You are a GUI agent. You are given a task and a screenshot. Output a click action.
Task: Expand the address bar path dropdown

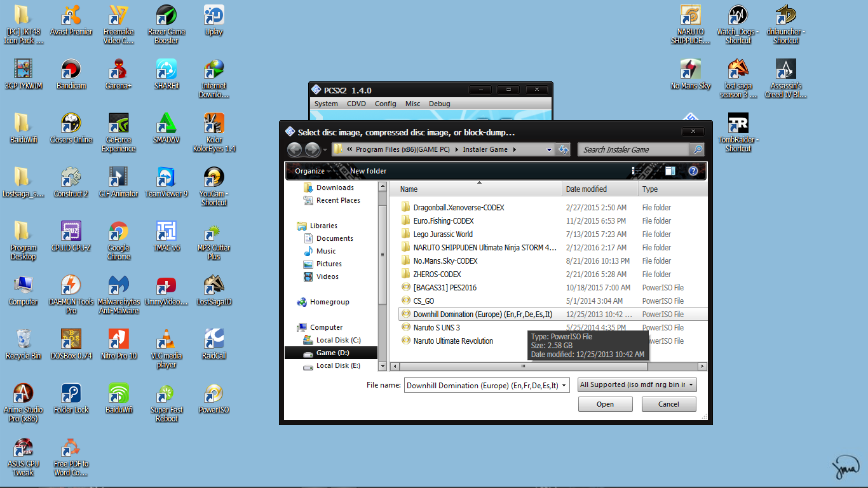click(x=550, y=149)
